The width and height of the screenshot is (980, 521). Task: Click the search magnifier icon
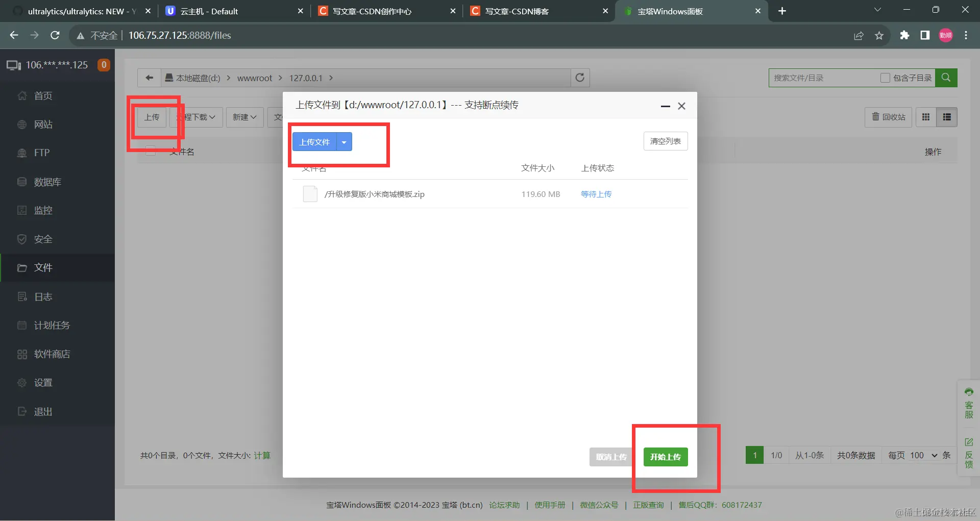[x=946, y=78]
